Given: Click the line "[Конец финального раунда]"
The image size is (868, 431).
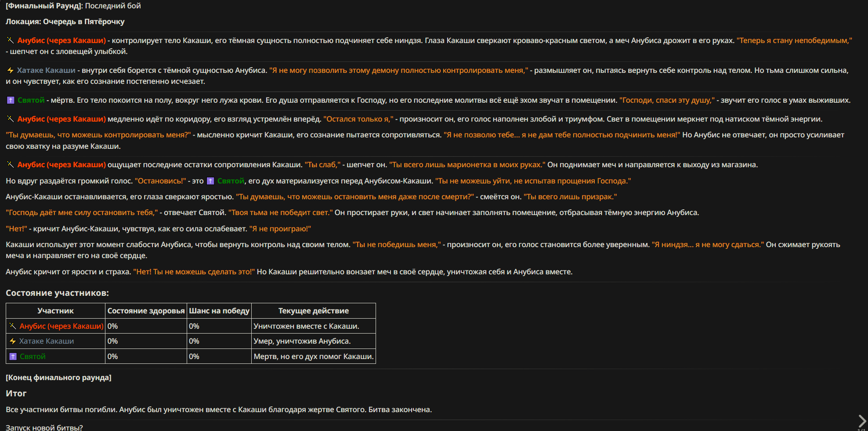Looking at the screenshot, I should (58, 377).
